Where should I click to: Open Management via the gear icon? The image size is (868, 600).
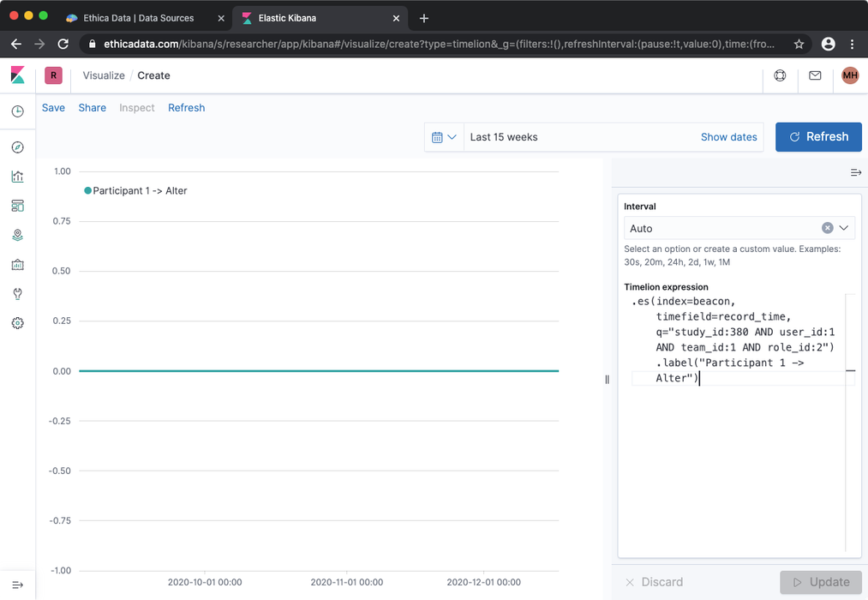pyautogui.click(x=17, y=322)
